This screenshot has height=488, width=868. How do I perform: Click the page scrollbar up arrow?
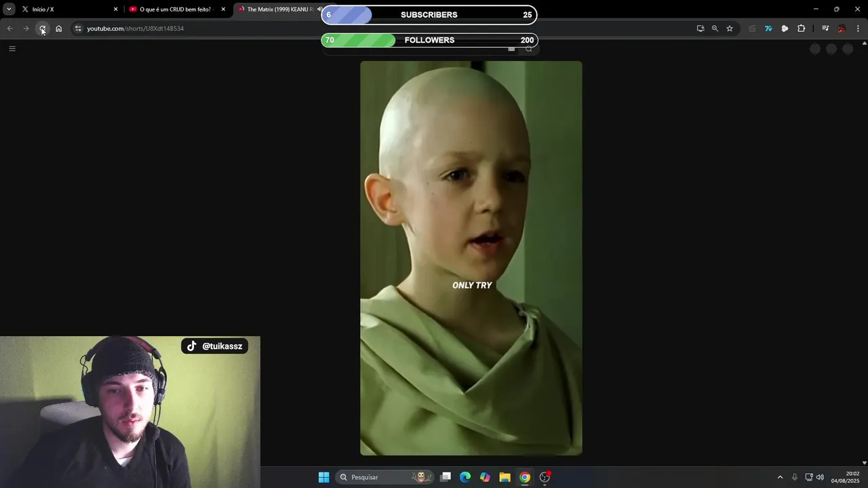(x=864, y=43)
